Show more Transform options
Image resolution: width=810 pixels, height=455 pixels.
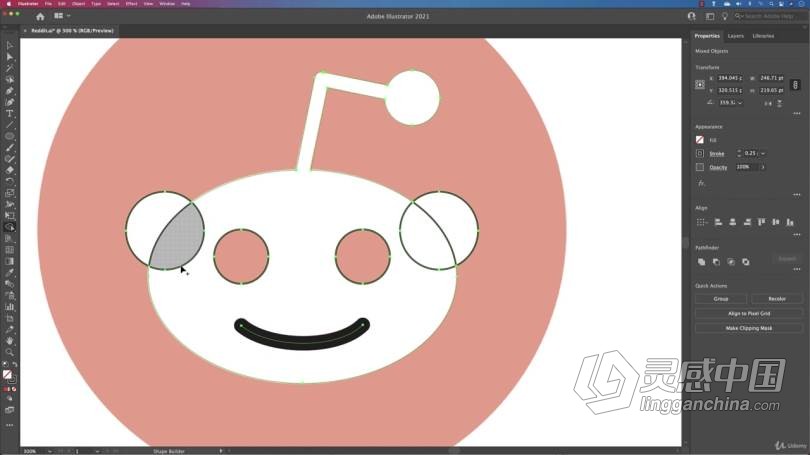coord(797,114)
